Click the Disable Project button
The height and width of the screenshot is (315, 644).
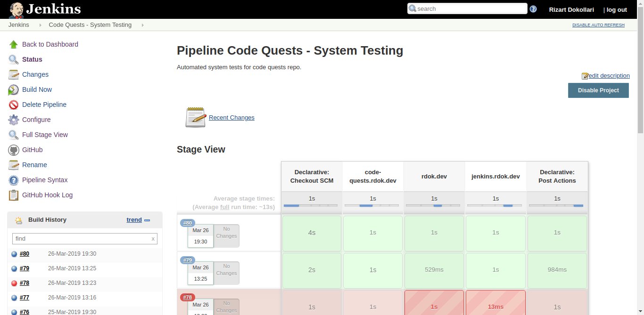tap(598, 90)
